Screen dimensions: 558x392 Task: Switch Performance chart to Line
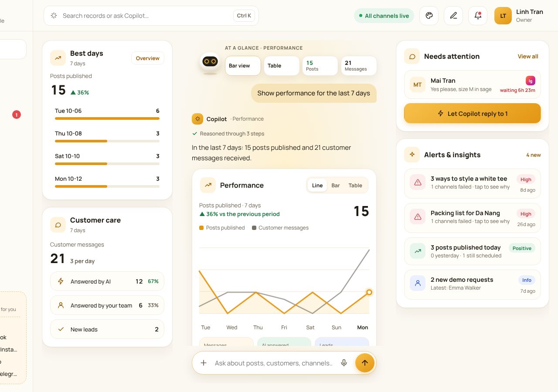(317, 185)
